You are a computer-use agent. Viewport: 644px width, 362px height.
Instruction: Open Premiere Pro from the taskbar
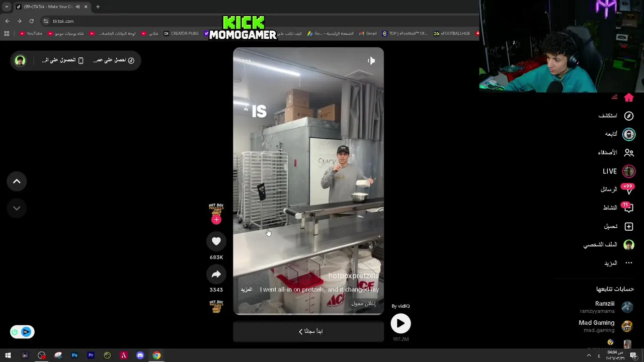(x=91, y=355)
